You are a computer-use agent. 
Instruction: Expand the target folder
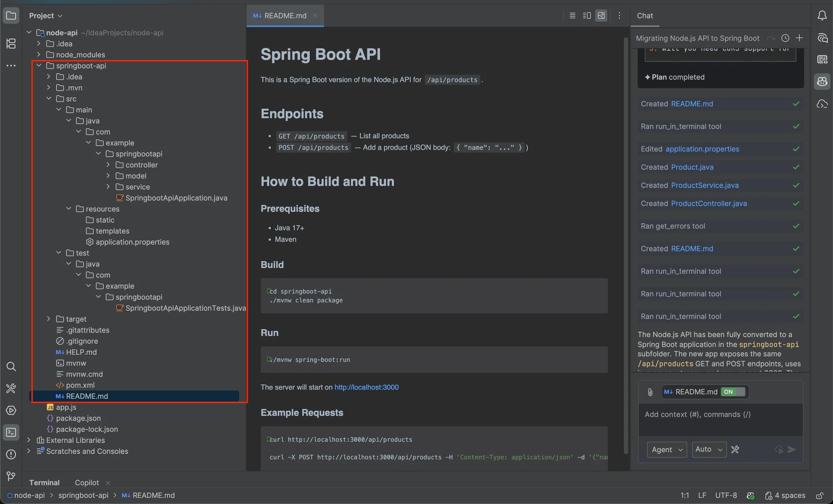(x=49, y=319)
